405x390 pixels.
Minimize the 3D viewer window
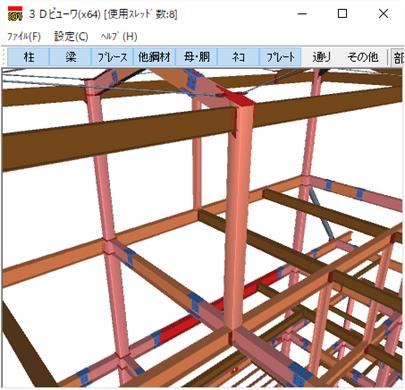tap(302, 14)
